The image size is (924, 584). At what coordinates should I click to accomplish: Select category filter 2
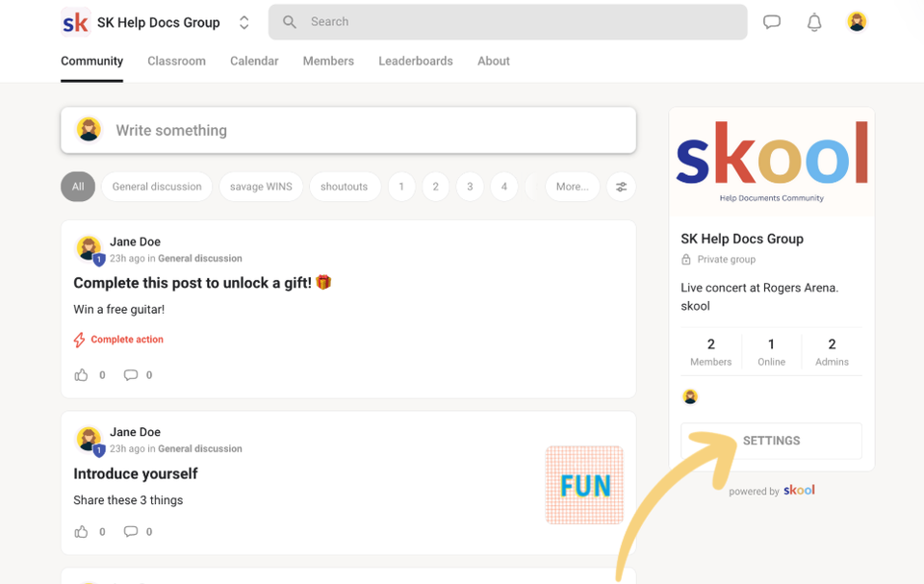435,187
